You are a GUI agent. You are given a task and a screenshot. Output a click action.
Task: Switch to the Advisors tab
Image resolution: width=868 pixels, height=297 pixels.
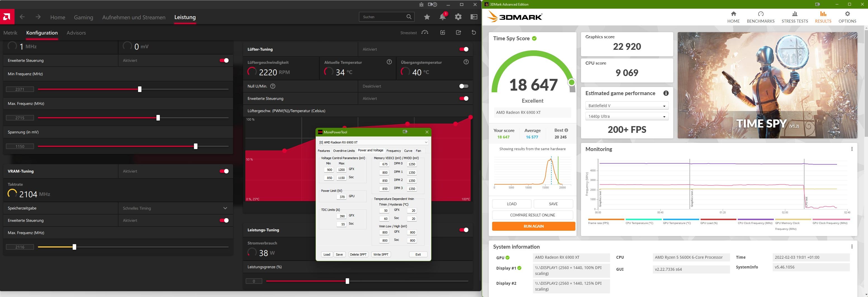coord(76,33)
